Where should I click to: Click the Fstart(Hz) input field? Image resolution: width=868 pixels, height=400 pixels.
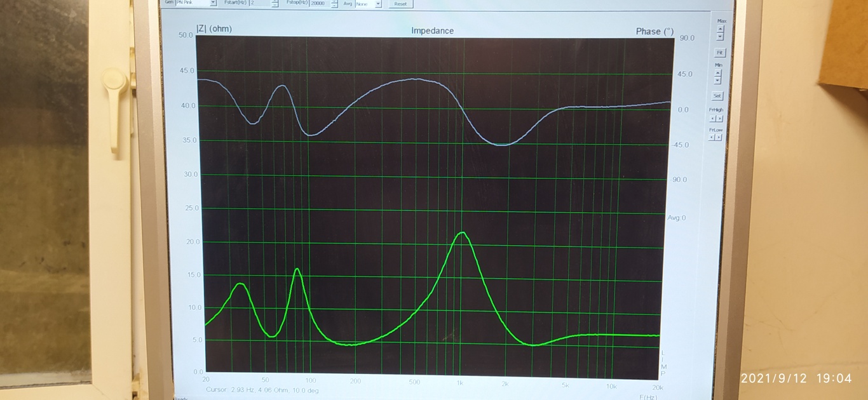260,3
